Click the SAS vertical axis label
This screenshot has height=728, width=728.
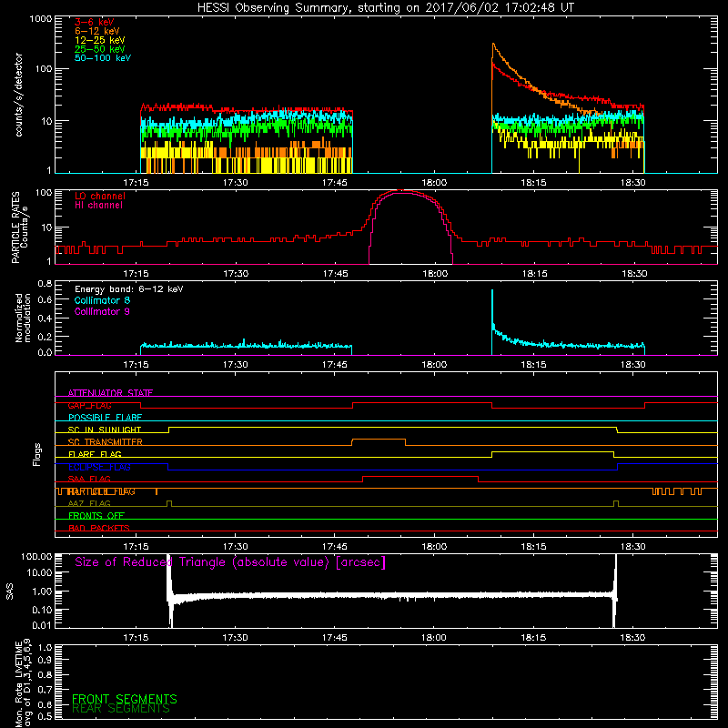click(x=10, y=591)
